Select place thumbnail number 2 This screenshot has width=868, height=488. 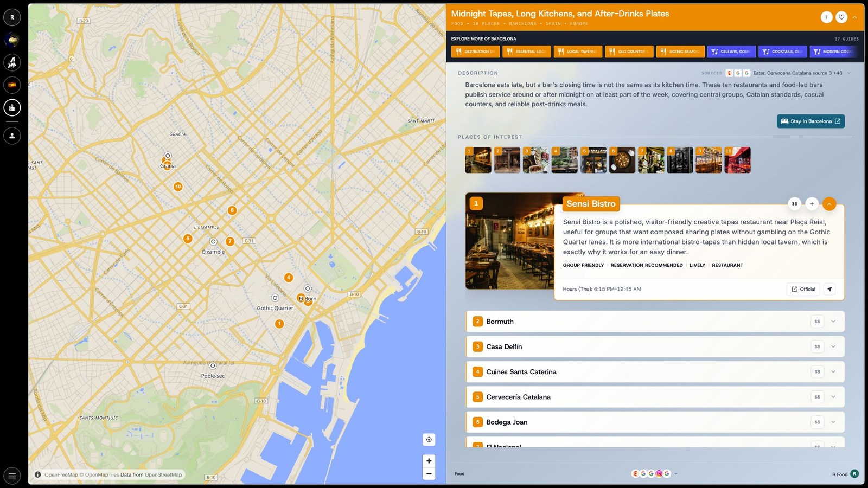click(507, 160)
